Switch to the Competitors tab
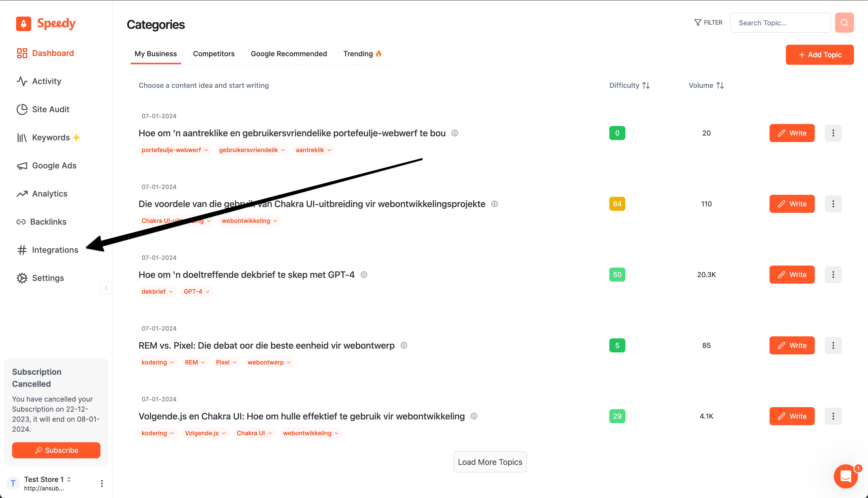The image size is (868, 498). 213,54
